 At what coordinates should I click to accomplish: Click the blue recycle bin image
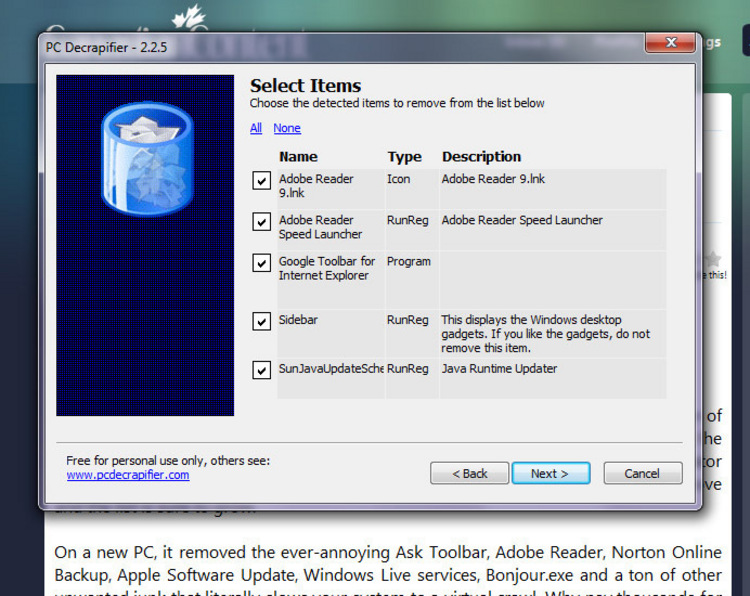click(147, 158)
